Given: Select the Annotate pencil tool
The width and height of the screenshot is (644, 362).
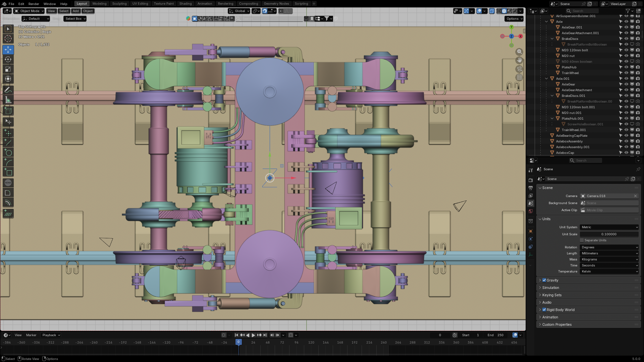Looking at the screenshot, I should 8,90.
